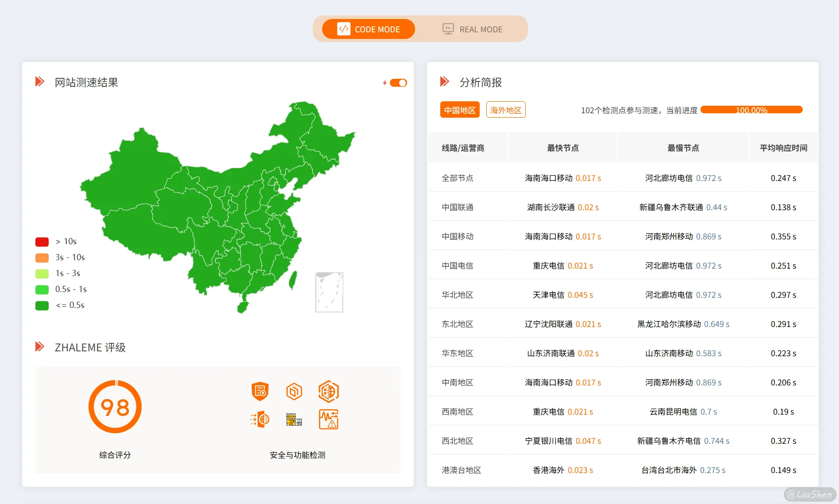Click the 最慢节点 column header
The height and width of the screenshot is (504, 839).
coord(683,148)
